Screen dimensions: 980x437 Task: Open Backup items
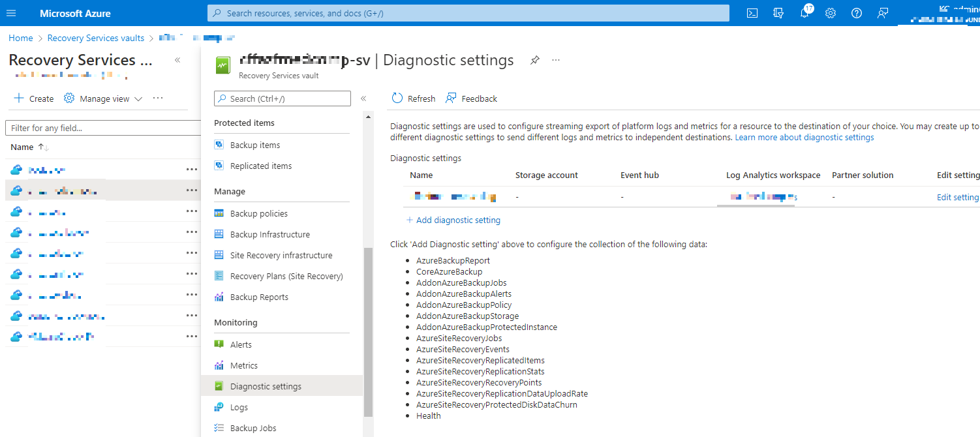(255, 145)
